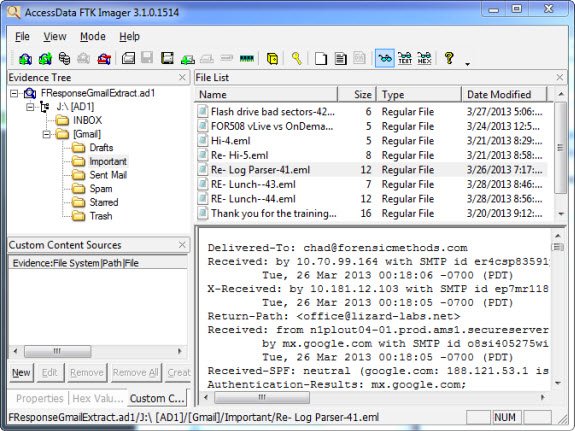This screenshot has height=431, width=575.
Task: Switch viewer to Text mode icon
Action: click(x=405, y=58)
